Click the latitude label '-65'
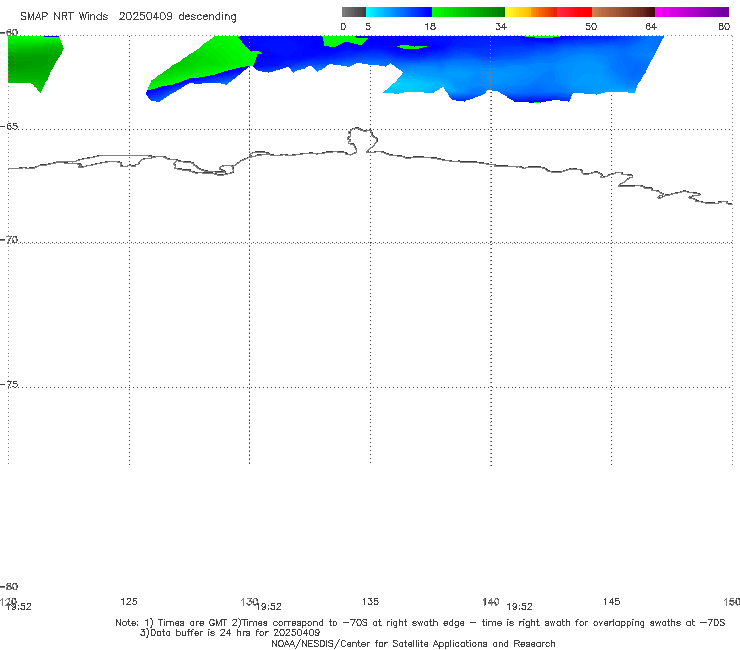 click(x=9, y=127)
